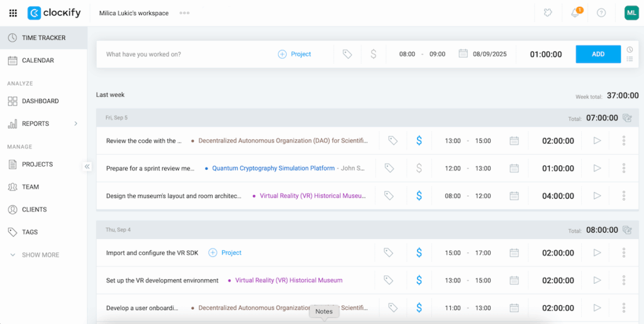Expand the Reports submenu chevron

click(75, 123)
